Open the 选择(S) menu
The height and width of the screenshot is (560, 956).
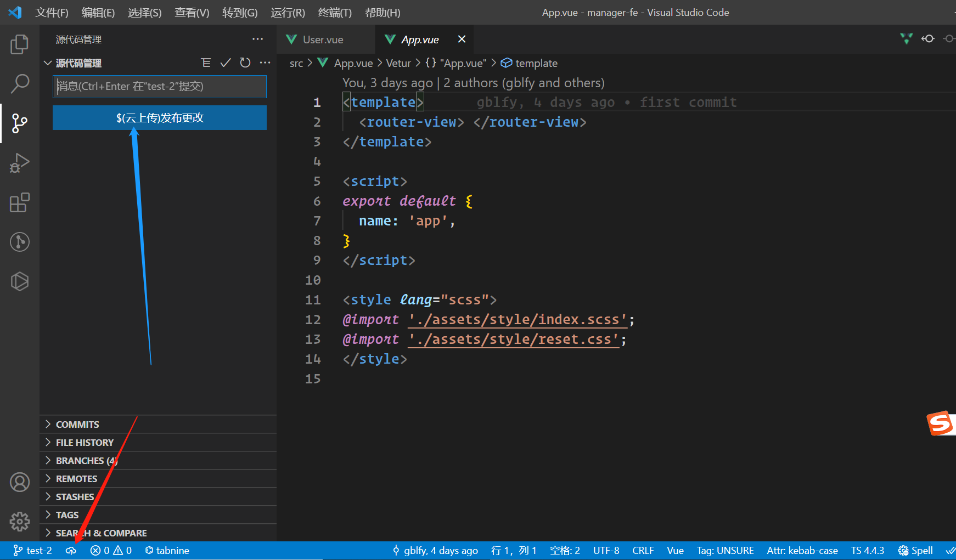pyautogui.click(x=145, y=13)
